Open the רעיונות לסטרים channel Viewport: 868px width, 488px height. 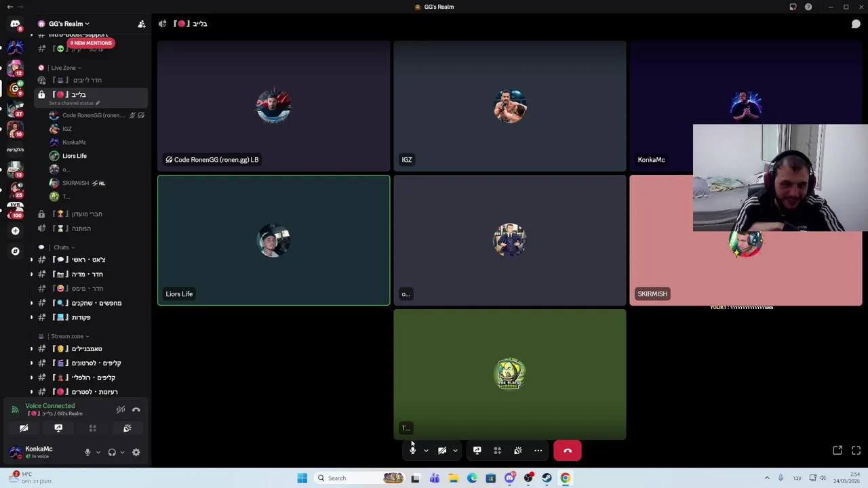click(91, 392)
